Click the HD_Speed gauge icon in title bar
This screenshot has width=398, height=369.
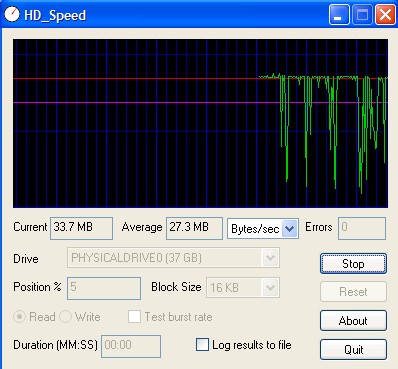tap(12, 15)
